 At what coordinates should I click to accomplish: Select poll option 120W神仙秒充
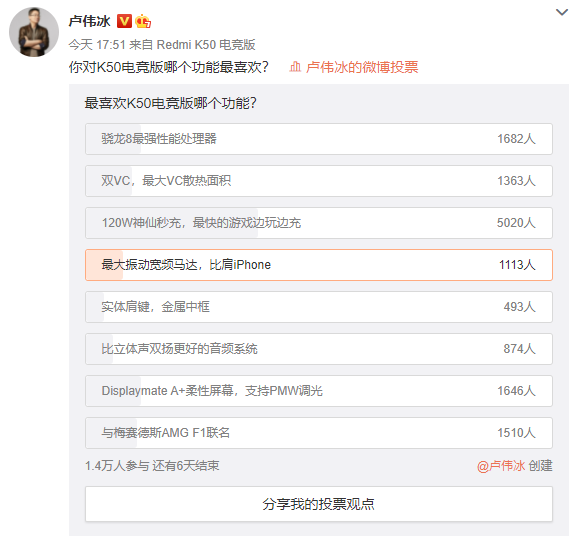318,223
